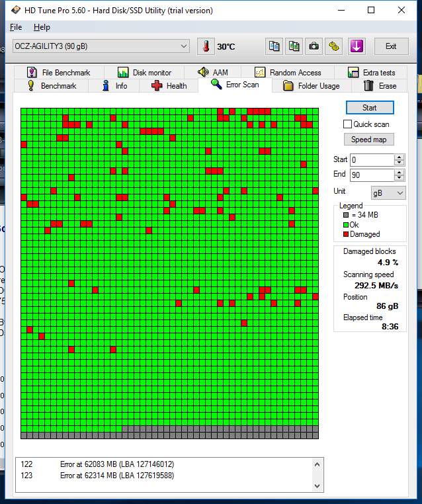Viewport: 422px width, 504px height.
Task: Click error log scroll up arrow
Action: (317, 464)
